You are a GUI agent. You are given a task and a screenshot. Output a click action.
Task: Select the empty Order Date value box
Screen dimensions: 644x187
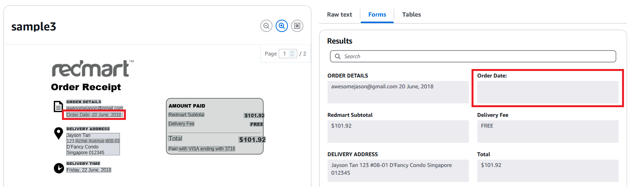click(548, 92)
